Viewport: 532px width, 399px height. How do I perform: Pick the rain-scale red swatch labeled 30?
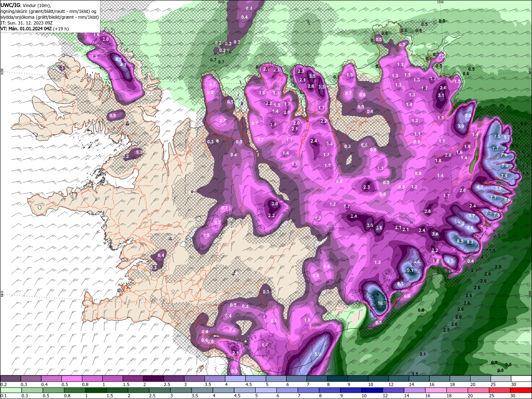click(x=520, y=390)
